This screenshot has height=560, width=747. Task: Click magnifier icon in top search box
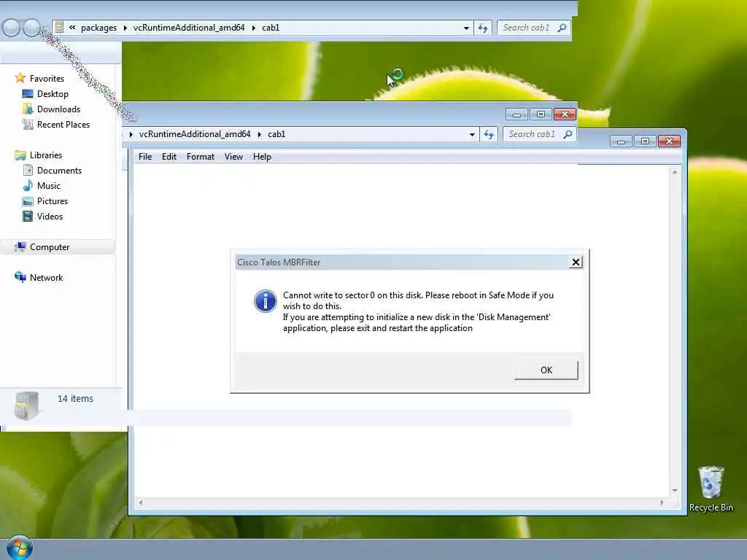[562, 28]
